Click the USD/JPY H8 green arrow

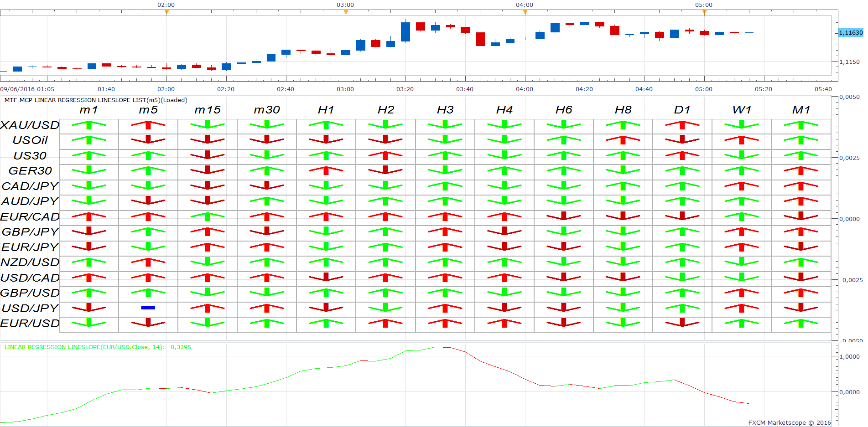[623, 308]
